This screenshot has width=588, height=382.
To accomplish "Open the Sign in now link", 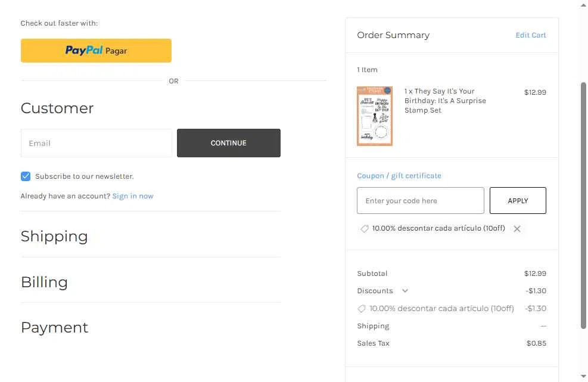I will [133, 196].
